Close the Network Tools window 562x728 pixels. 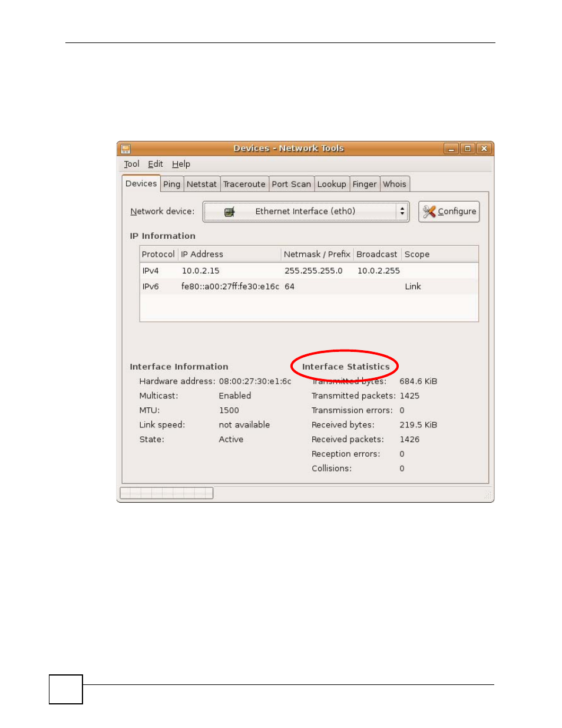tap(484, 149)
